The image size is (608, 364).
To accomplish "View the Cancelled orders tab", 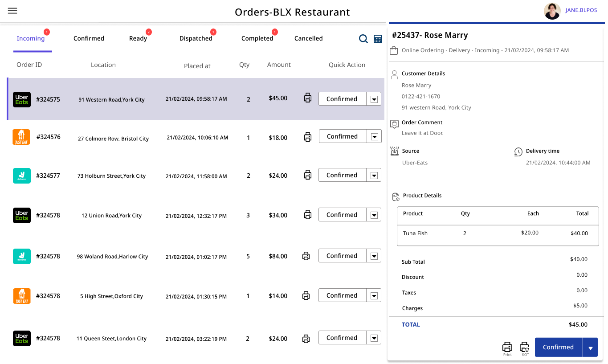I will 308,38.
